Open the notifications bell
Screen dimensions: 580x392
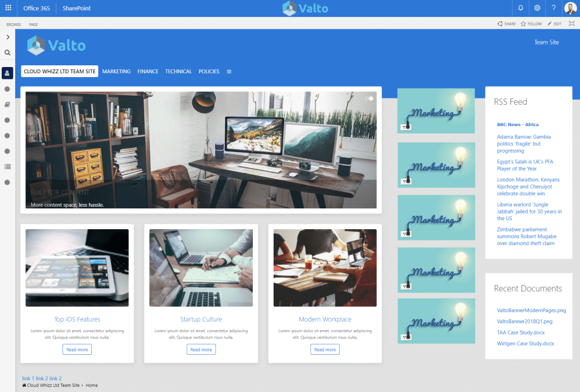point(520,8)
